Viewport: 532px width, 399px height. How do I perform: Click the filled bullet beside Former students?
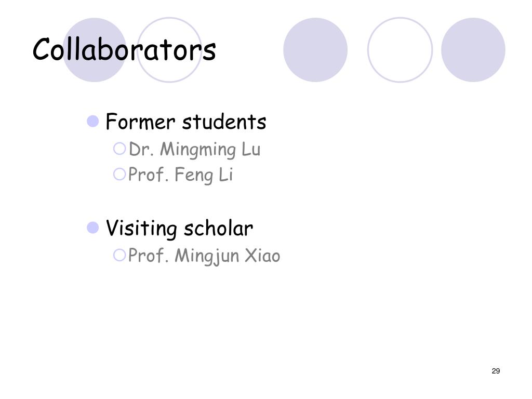92,121
